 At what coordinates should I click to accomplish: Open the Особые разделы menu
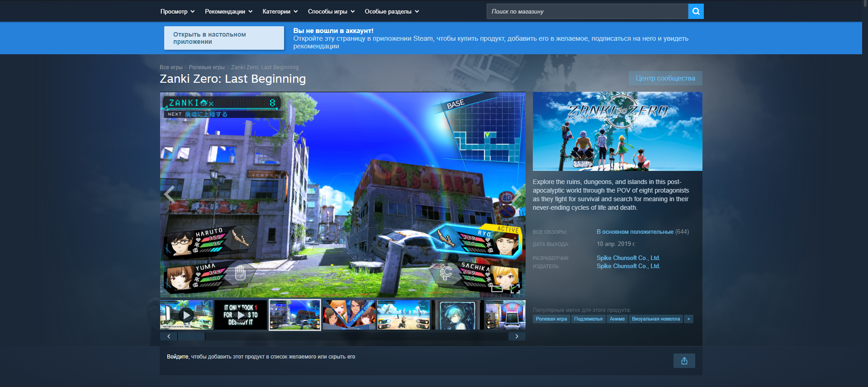392,11
